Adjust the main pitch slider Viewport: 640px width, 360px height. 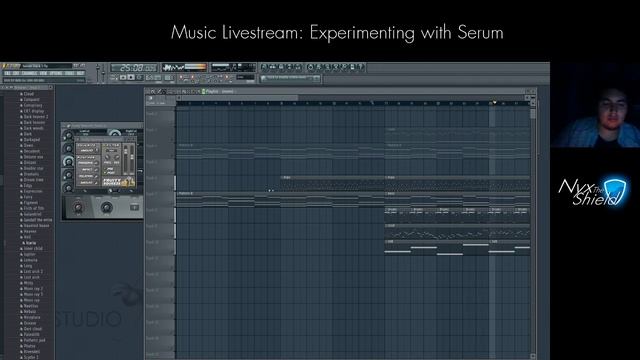(x=103, y=73)
